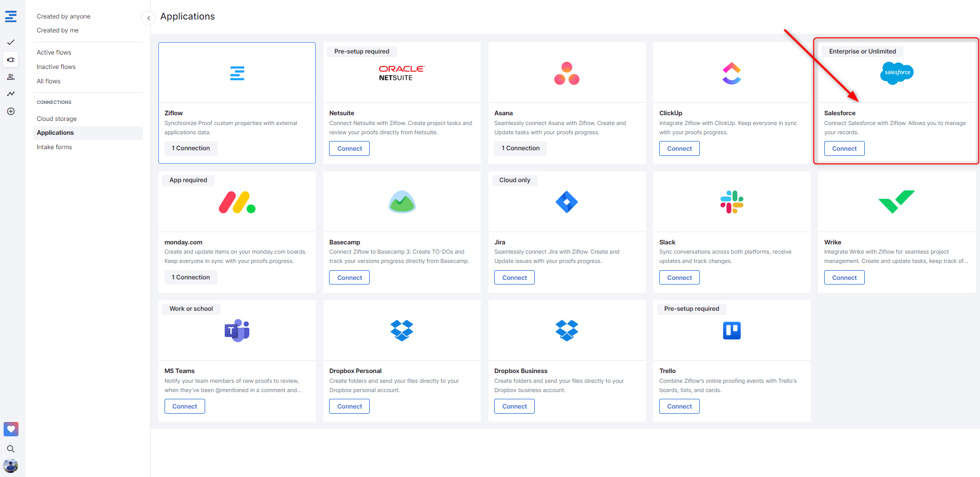Filter flows by Created by me

58,30
